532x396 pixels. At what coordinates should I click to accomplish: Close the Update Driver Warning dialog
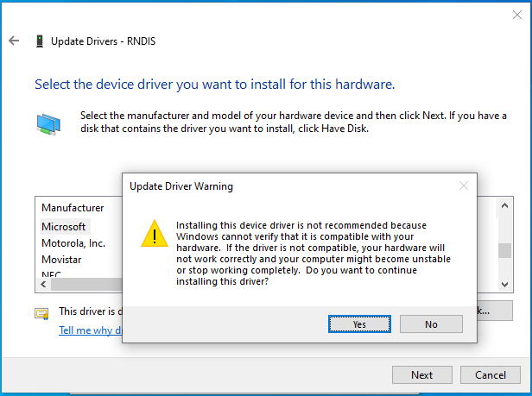464,185
